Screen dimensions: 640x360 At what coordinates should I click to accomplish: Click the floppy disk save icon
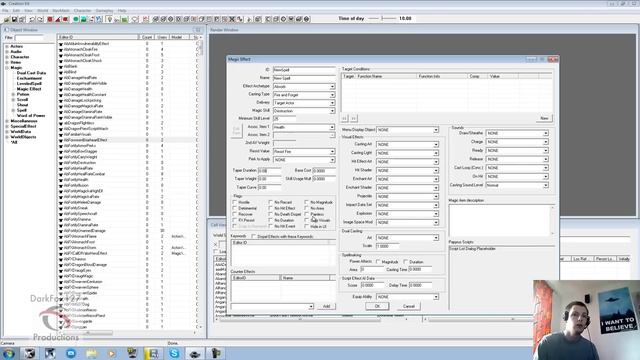14,19
